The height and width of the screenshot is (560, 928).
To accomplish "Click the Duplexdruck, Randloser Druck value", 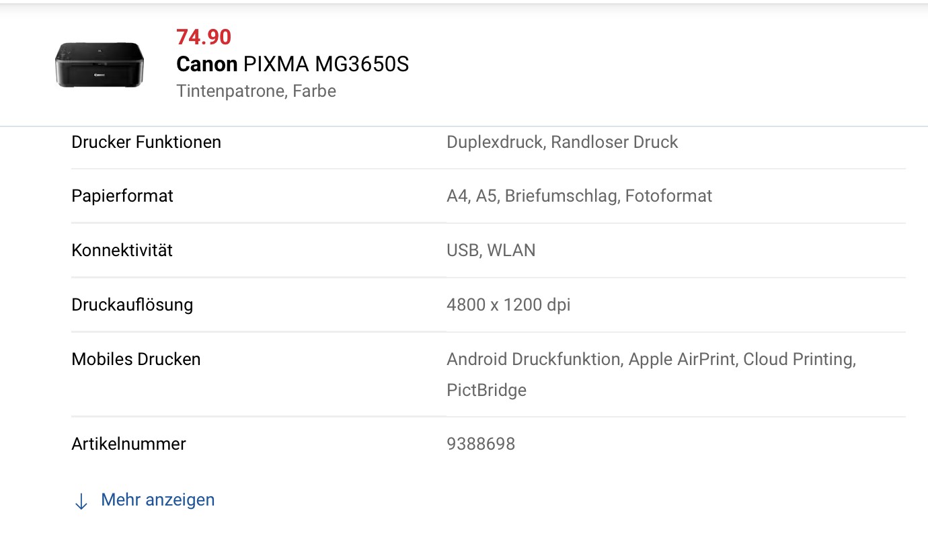I will (x=562, y=143).
